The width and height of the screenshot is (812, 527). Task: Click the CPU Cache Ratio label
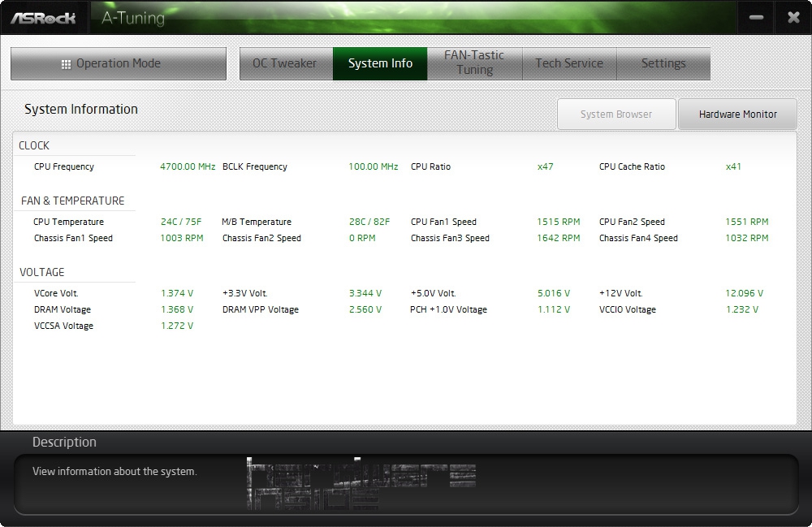(632, 166)
